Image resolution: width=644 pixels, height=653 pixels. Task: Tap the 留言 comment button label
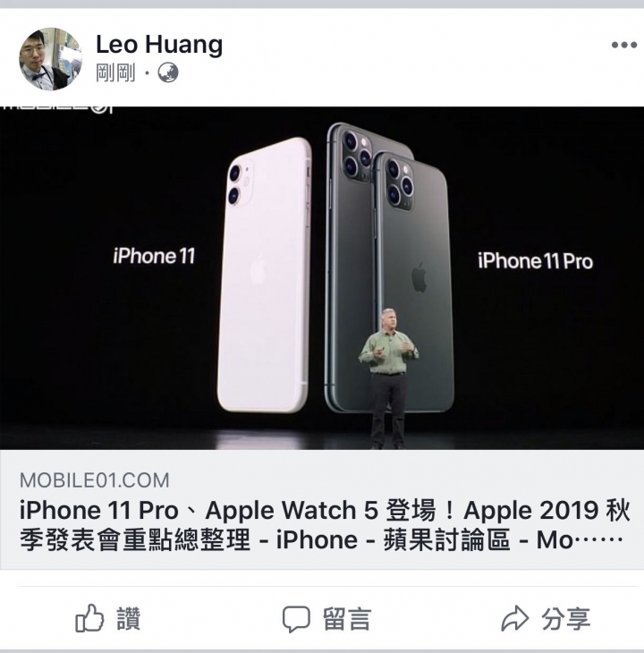click(x=346, y=619)
